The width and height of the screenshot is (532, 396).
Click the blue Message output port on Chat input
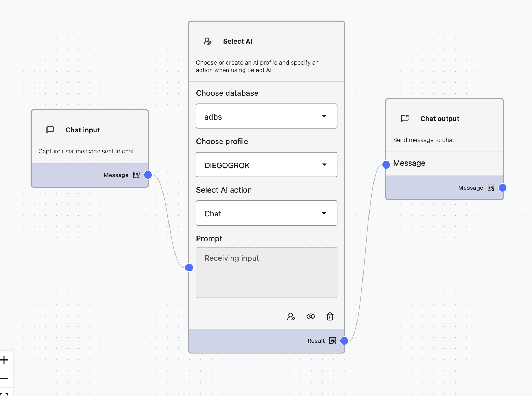(148, 175)
